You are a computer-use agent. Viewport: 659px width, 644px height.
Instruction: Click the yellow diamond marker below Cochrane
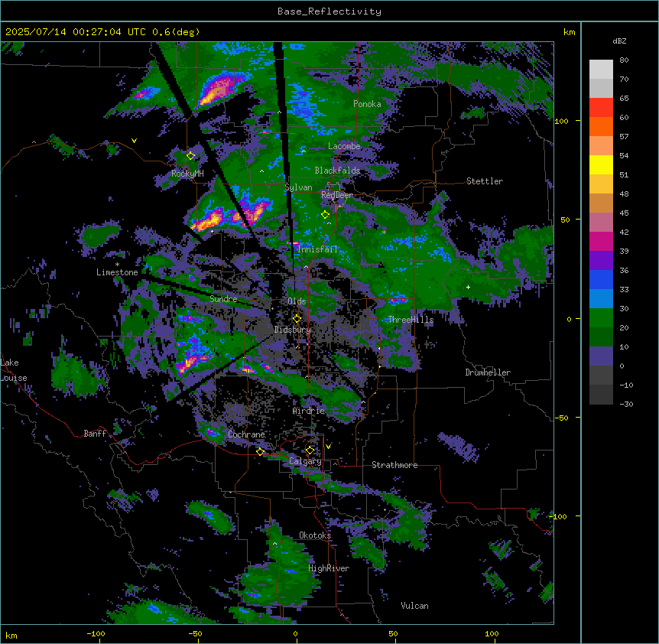pos(260,452)
